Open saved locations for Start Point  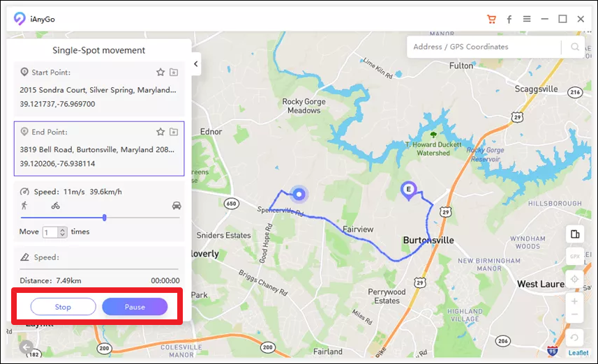tap(174, 72)
